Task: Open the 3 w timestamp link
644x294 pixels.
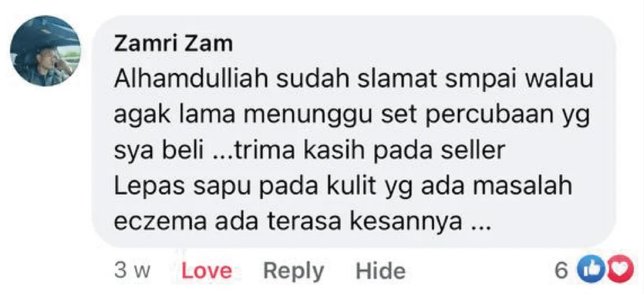Action: pos(133,271)
